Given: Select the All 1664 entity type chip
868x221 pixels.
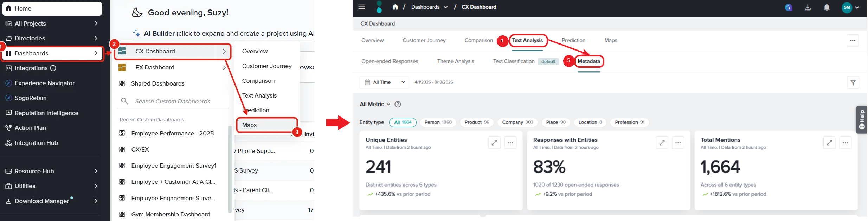Looking at the screenshot, I should pyautogui.click(x=403, y=122).
